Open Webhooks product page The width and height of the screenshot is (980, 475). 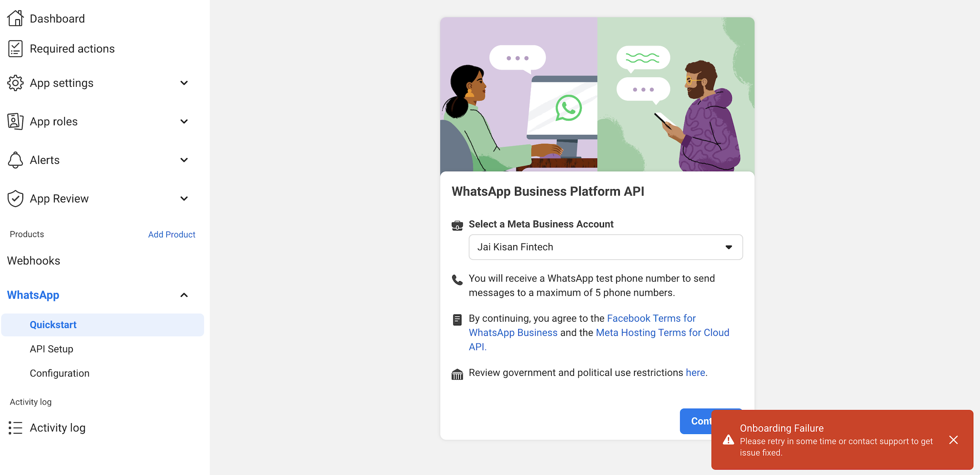pos(34,261)
